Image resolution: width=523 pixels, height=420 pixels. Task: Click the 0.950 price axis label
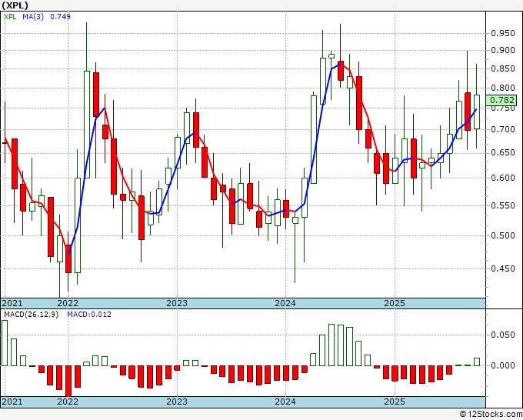(x=503, y=33)
